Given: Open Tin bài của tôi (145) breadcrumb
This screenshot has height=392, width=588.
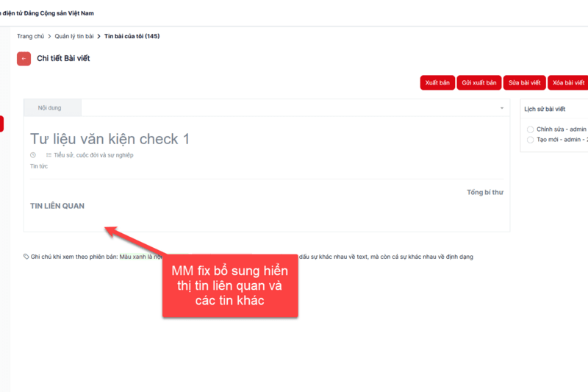Looking at the screenshot, I should [132, 36].
